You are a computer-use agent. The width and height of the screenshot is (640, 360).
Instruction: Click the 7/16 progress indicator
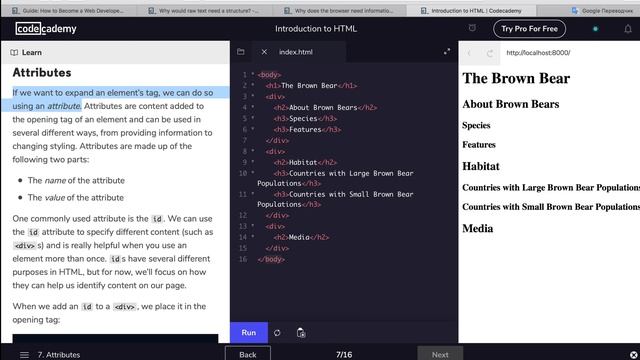(x=344, y=355)
